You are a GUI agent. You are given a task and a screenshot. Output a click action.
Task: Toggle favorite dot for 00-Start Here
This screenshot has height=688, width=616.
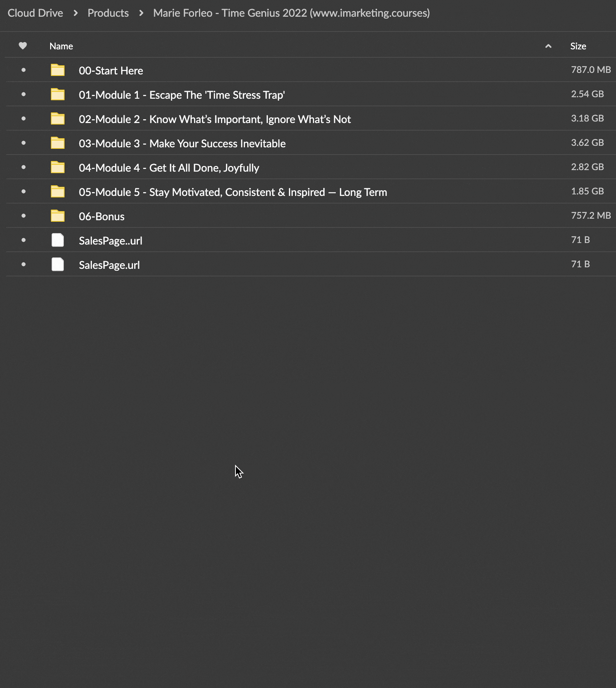tap(24, 70)
